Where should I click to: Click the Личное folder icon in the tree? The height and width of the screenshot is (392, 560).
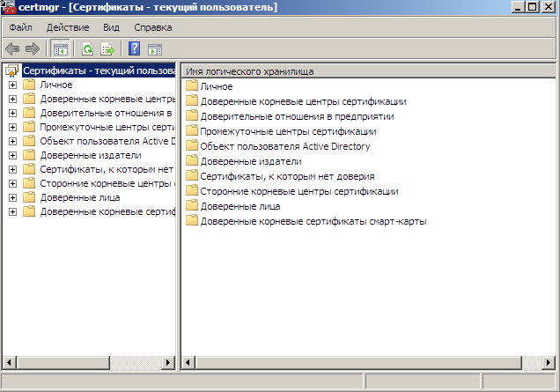[29, 85]
